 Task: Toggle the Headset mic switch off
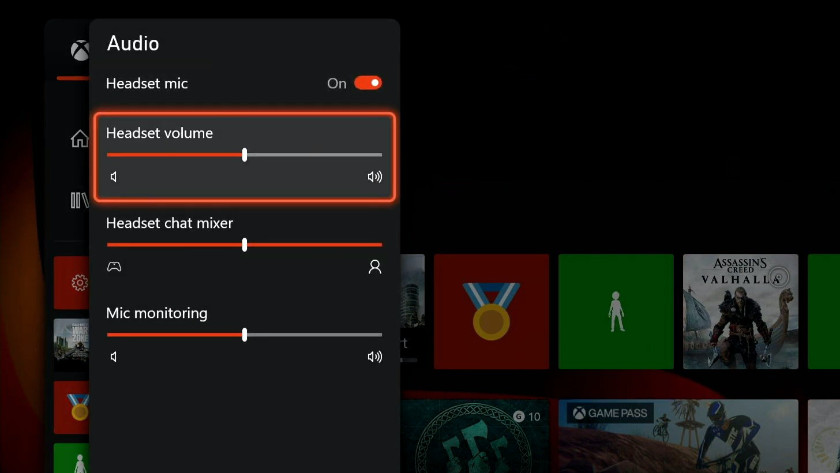[367, 83]
